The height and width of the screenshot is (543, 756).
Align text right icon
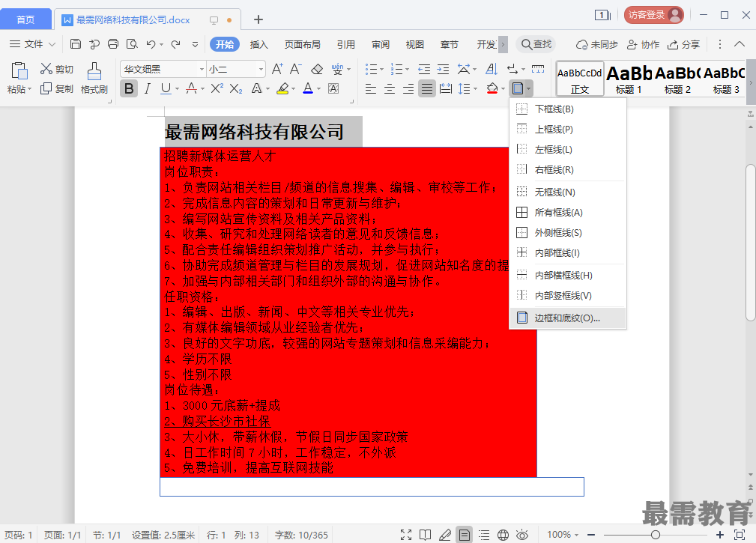point(408,88)
